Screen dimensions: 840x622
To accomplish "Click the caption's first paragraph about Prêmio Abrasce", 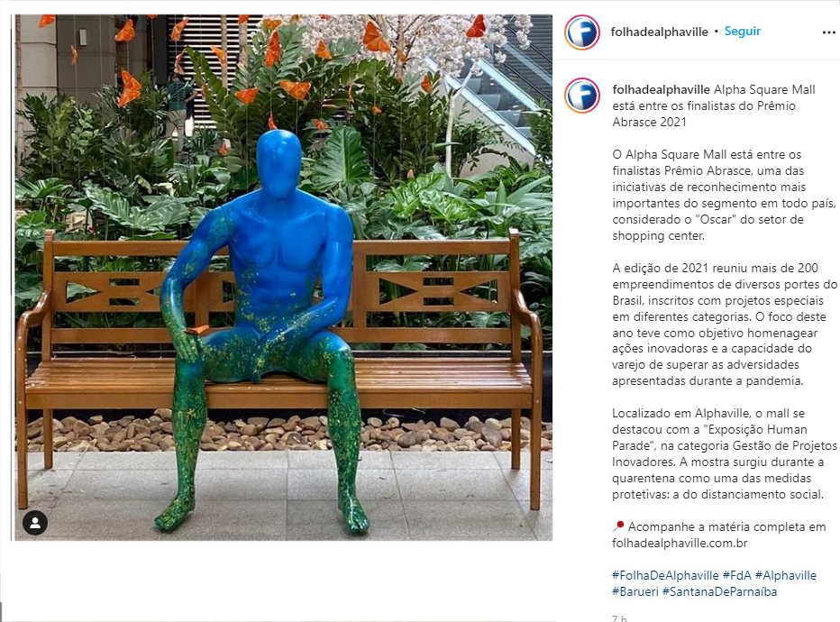I will [x=724, y=195].
